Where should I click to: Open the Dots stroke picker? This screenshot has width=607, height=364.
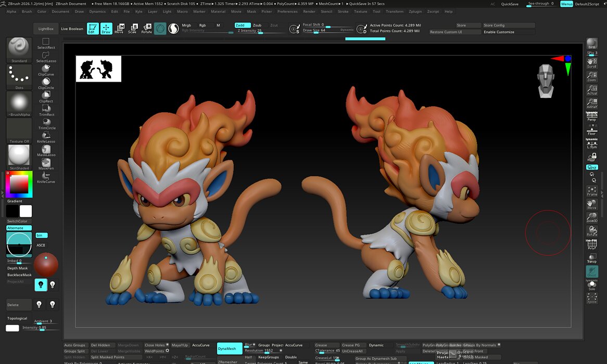point(19,77)
